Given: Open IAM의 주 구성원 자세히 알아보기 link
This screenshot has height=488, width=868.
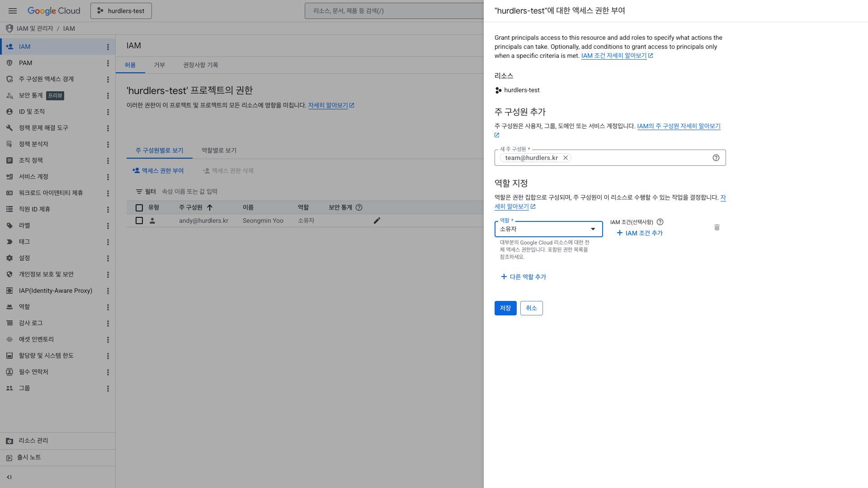Looking at the screenshot, I should (679, 126).
